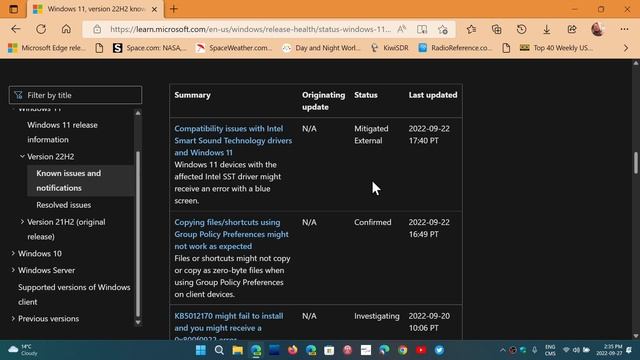The image size is (640, 360).
Task: Open taskbar Search
Action: pyautogui.click(x=219, y=350)
